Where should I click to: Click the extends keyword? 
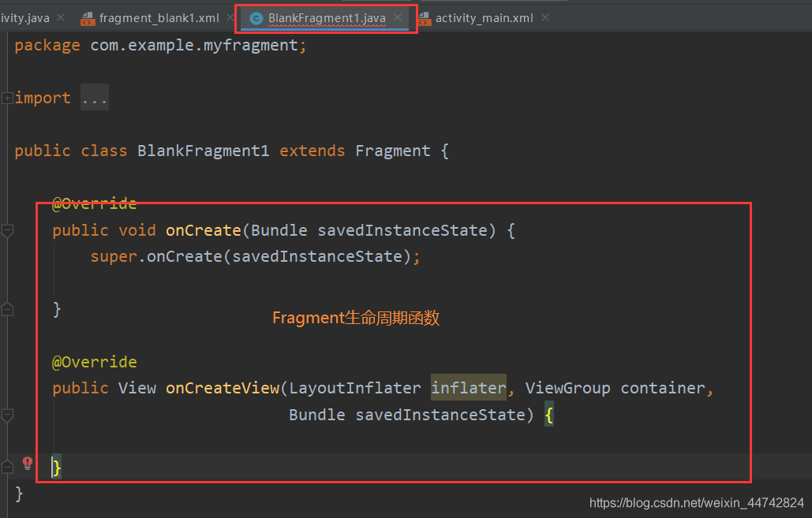[312, 151]
